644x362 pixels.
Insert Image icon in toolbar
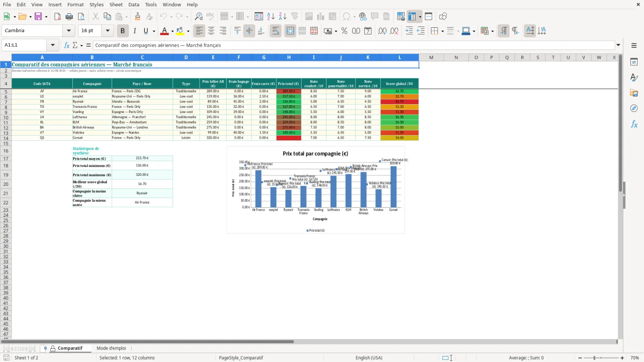(x=309, y=16)
